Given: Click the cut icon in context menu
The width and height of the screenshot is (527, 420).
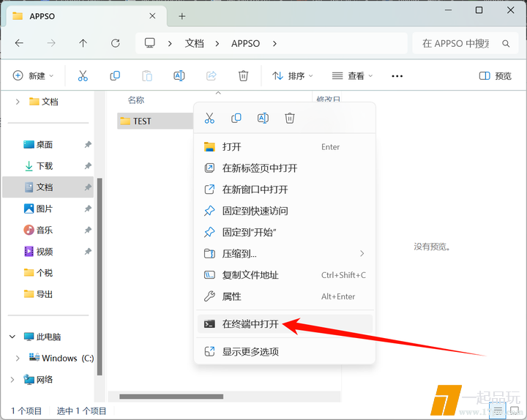Looking at the screenshot, I should point(209,118).
